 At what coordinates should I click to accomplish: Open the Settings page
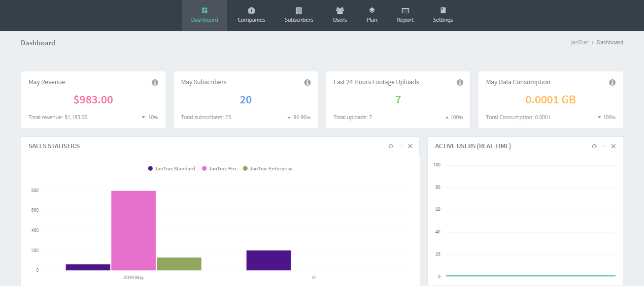pos(443,15)
